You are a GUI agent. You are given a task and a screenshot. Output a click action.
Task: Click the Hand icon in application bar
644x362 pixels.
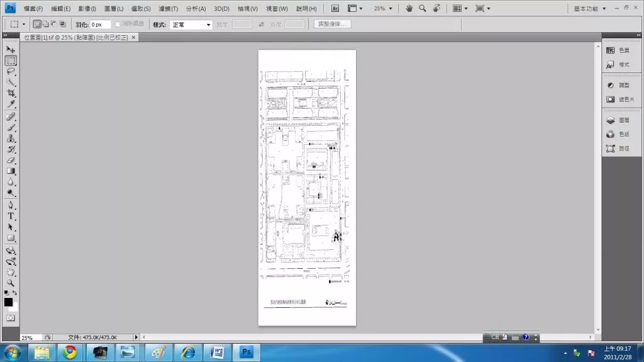(x=409, y=8)
